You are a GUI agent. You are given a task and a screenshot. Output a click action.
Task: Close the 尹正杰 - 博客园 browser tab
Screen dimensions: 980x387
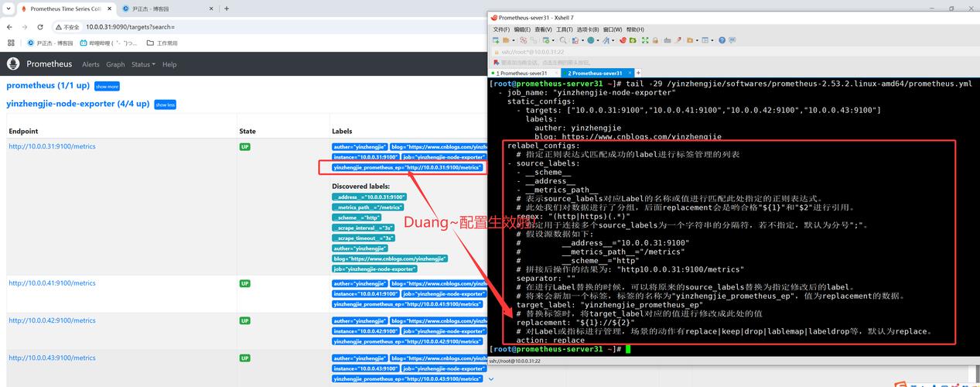pyautogui.click(x=212, y=9)
